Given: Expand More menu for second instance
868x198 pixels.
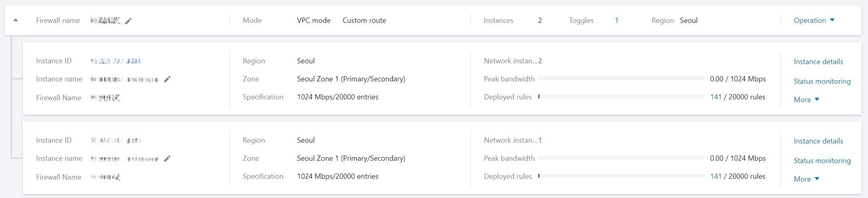Looking at the screenshot, I should (x=806, y=179).
